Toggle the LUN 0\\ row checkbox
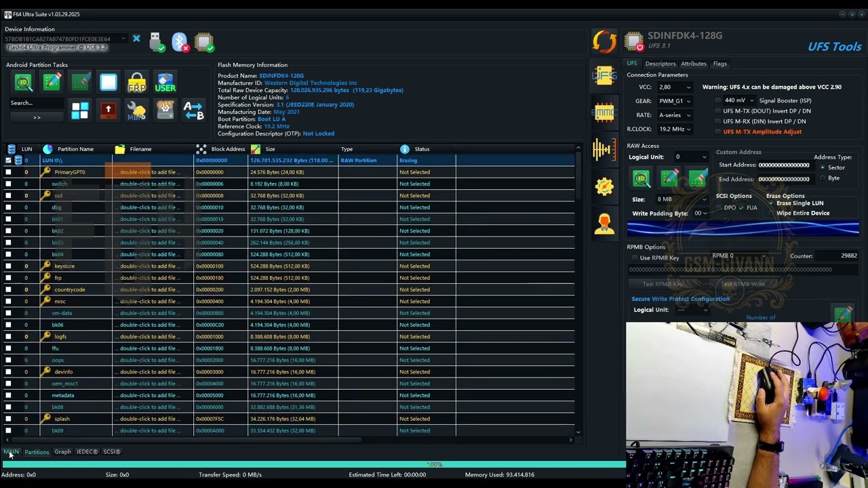Image resolution: width=868 pixels, height=488 pixels. (x=8, y=161)
